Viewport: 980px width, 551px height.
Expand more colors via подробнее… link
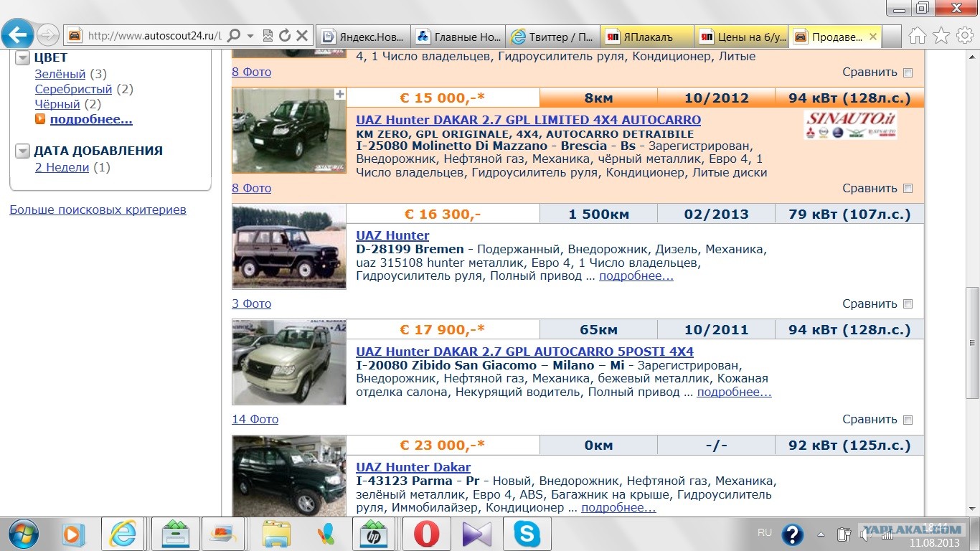pyautogui.click(x=91, y=120)
